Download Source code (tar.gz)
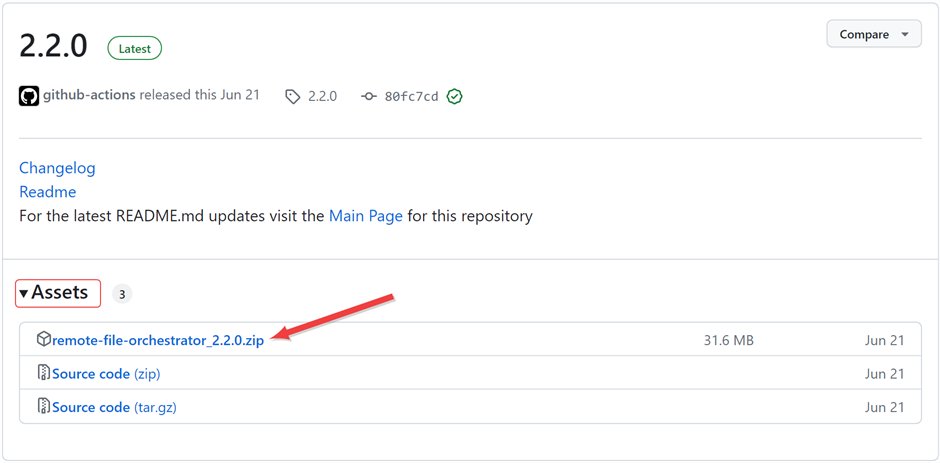 [x=114, y=407]
